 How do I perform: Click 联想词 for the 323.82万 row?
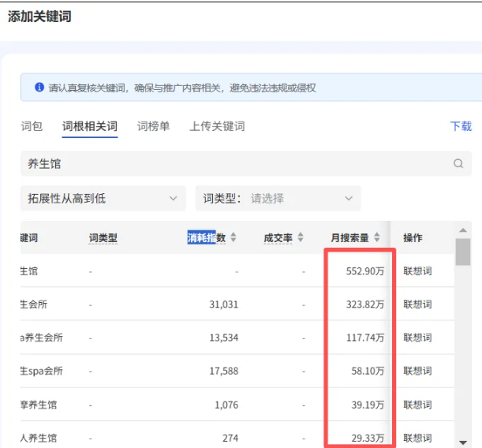pyautogui.click(x=417, y=304)
